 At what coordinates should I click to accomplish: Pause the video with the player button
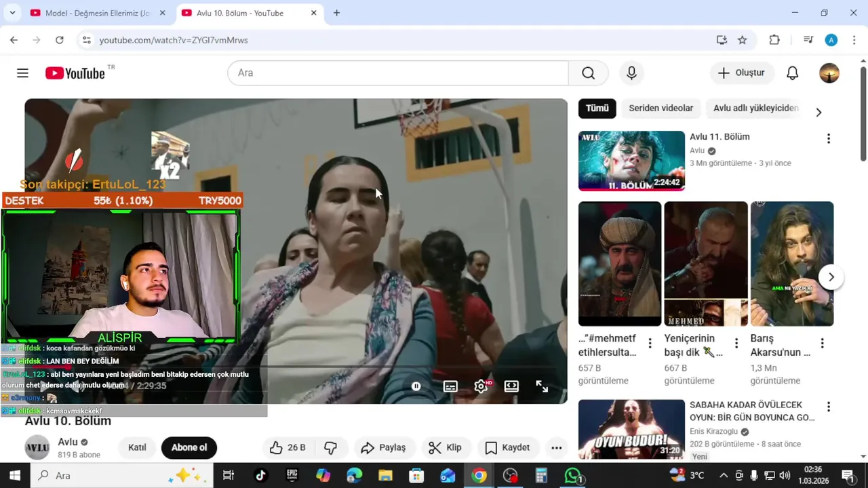tap(416, 386)
